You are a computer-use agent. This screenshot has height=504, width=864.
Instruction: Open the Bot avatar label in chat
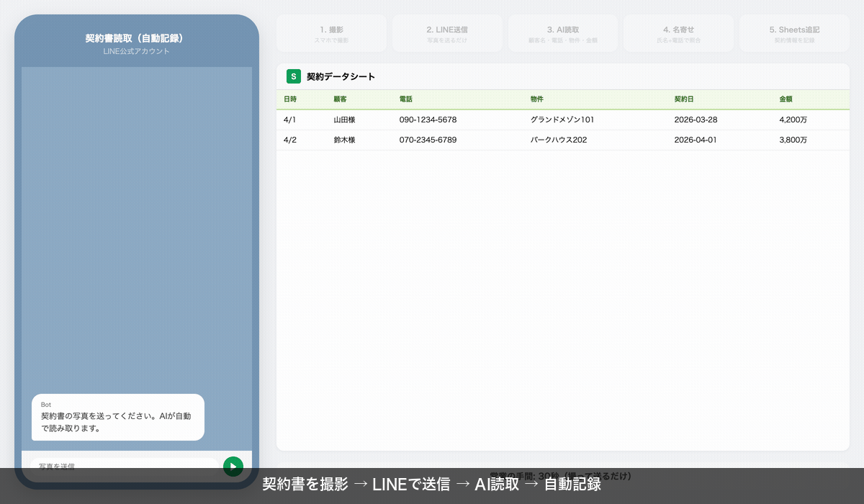[x=45, y=405]
